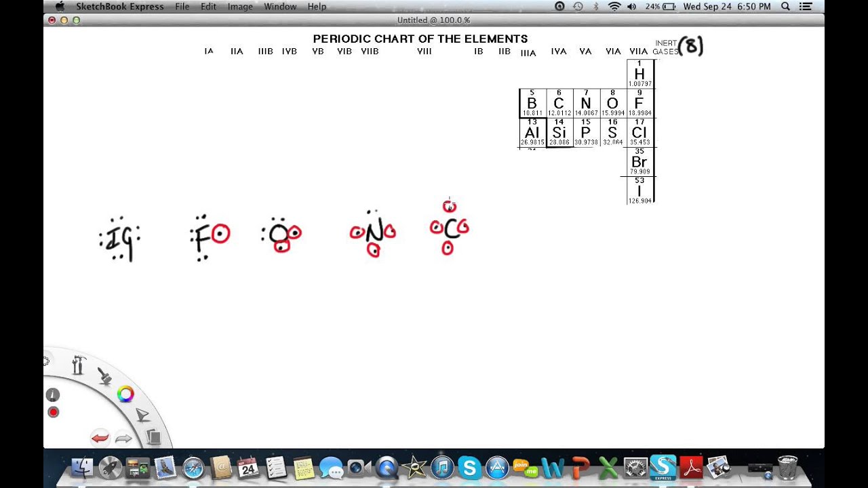Click the 'VIIA' group label
868x488 pixels.
pyautogui.click(x=638, y=52)
